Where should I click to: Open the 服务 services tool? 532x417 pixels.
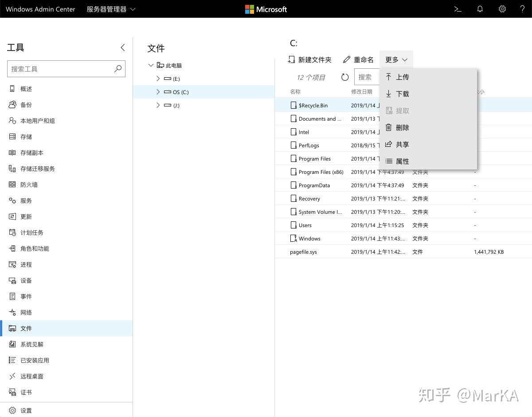click(x=66, y=201)
